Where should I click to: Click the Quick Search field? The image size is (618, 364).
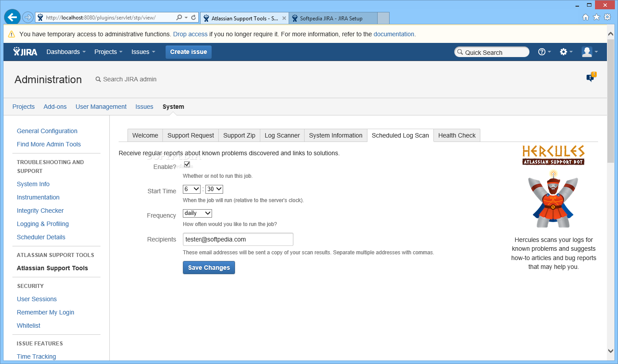[x=492, y=52]
